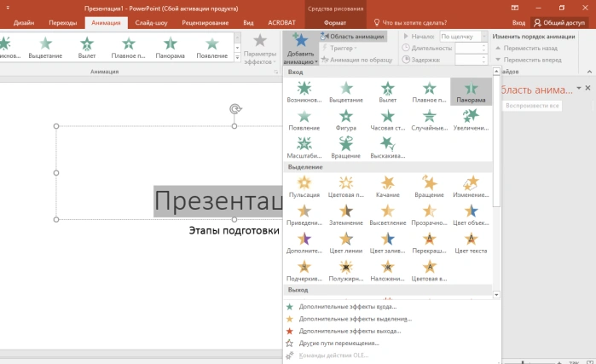The width and height of the screenshot is (596, 364).
Task: Select the Фигура entrance effect
Action: click(346, 120)
